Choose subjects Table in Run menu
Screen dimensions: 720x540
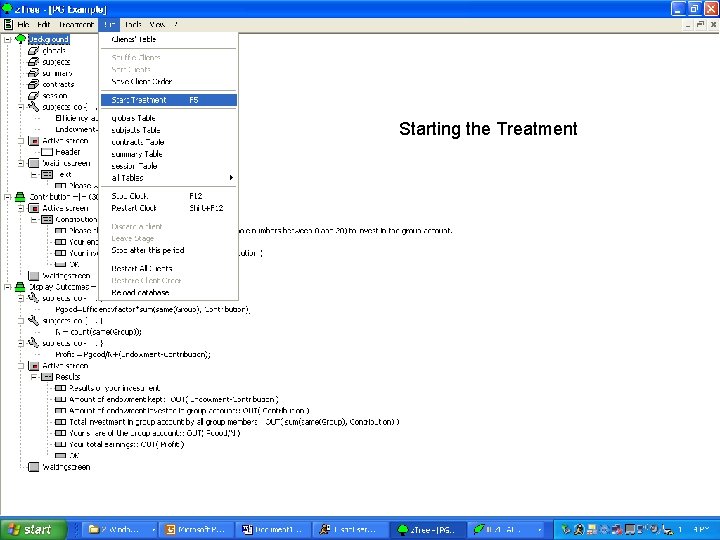click(x=169, y=130)
